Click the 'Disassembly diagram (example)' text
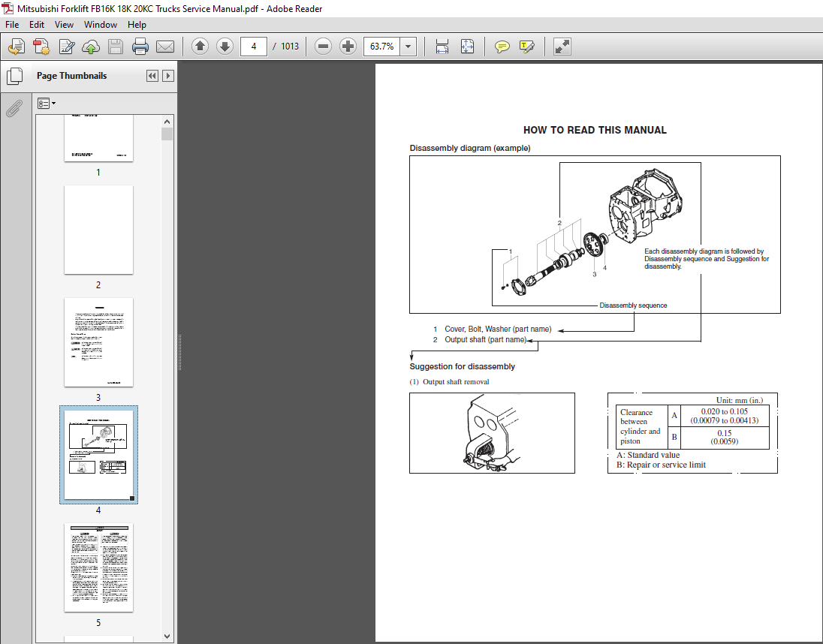This screenshot has width=823, height=644. 470,148
